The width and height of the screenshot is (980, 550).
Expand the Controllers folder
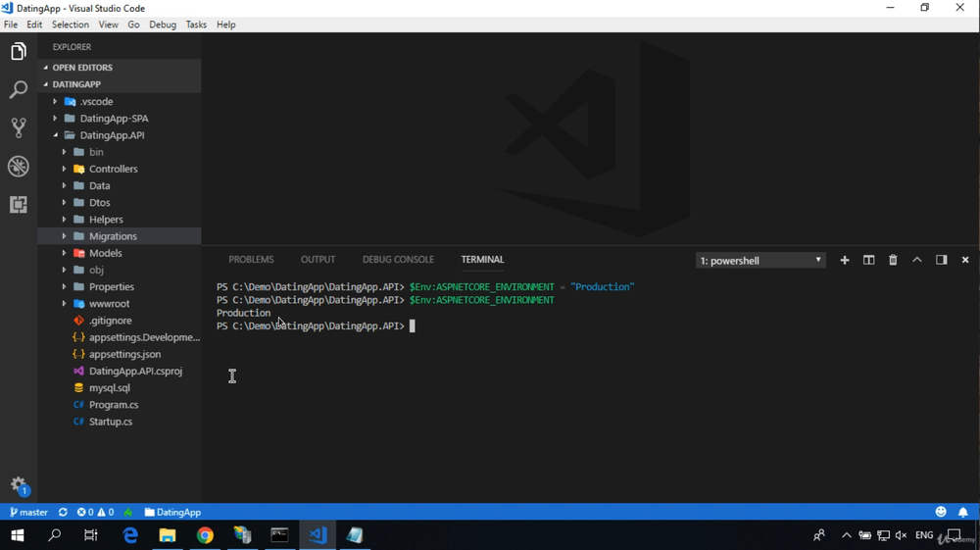coord(113,169)
